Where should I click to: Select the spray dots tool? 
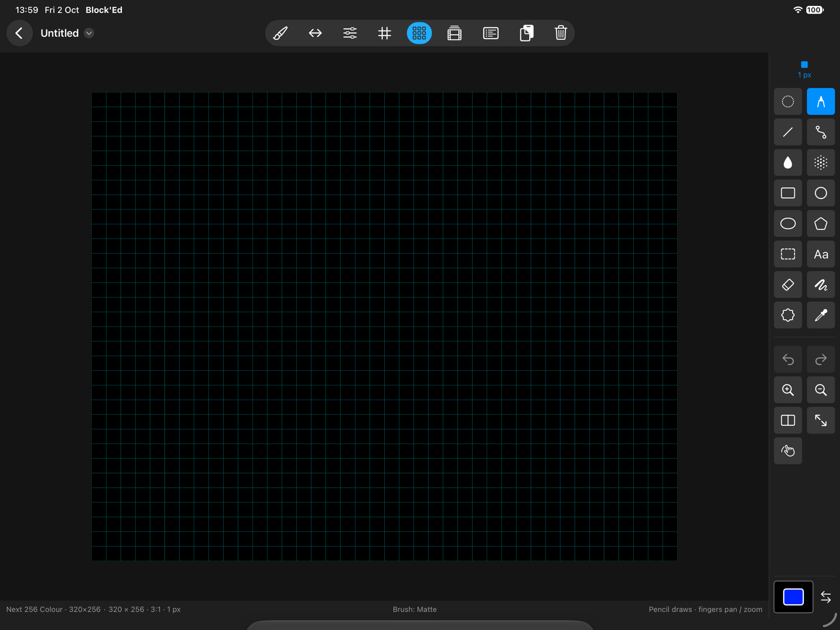821,163
